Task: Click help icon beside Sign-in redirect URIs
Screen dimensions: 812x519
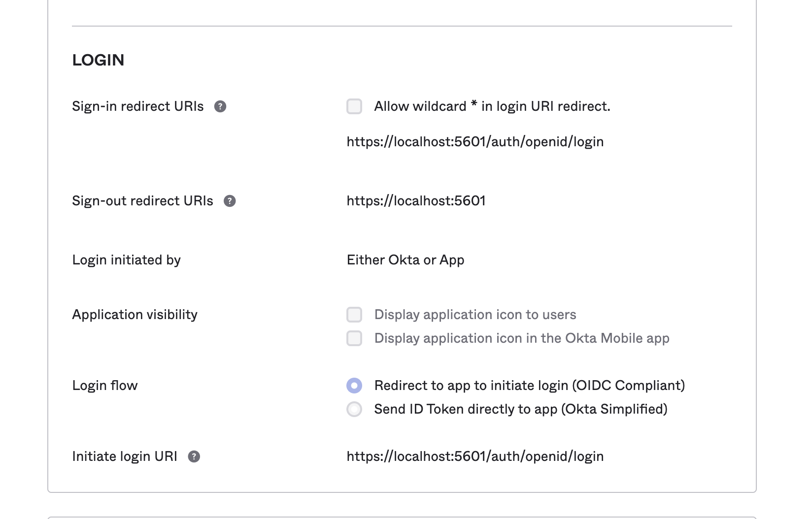Action: point(220,106)
